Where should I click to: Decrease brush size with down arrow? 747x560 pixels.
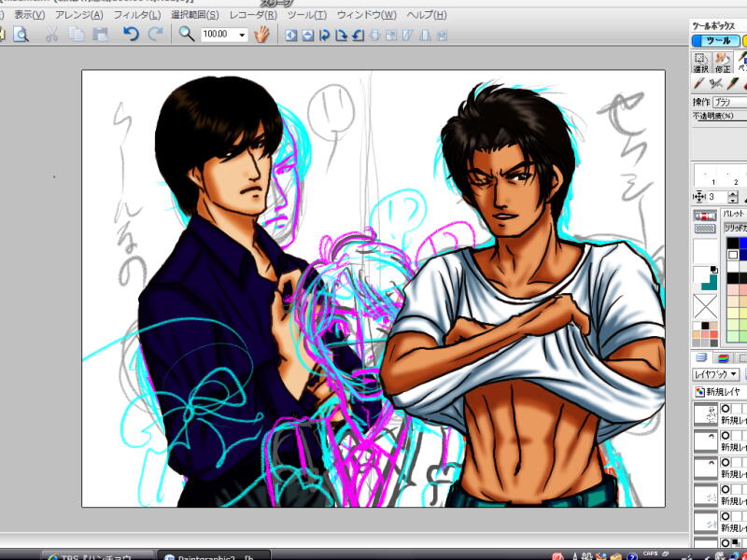(x=734, y=200)
